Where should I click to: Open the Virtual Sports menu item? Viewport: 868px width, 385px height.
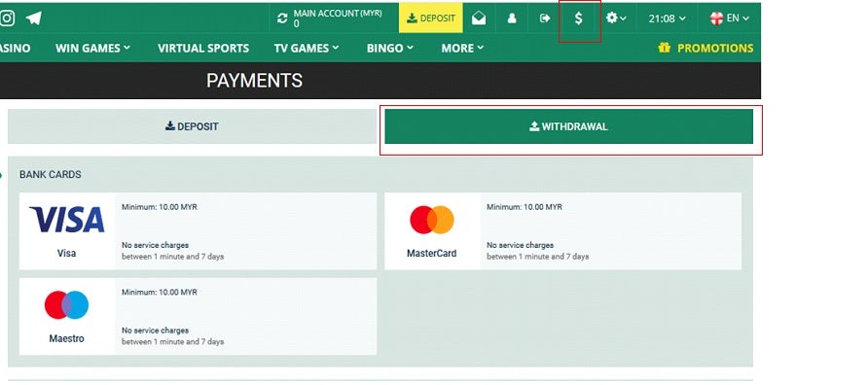click(203, 49)
